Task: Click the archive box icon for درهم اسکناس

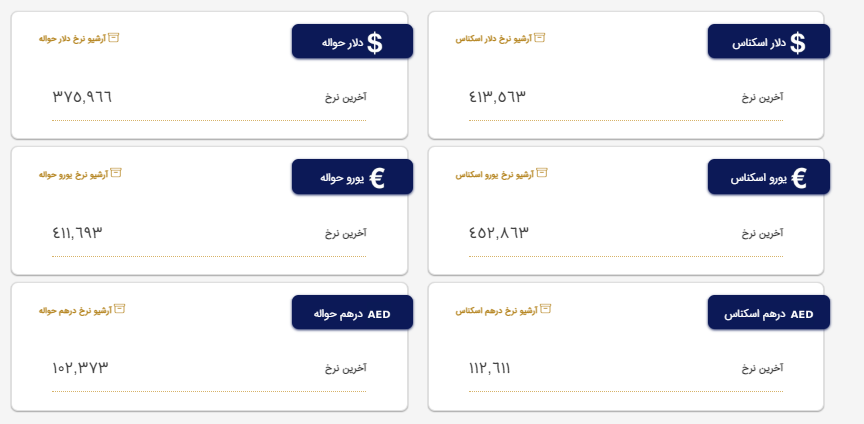Action: (x=531, y=310)
